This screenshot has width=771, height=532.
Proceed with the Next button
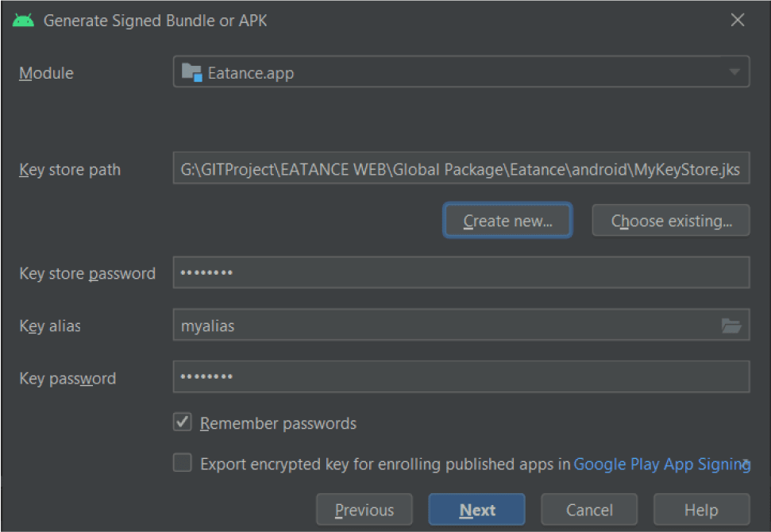pos(476,510)
